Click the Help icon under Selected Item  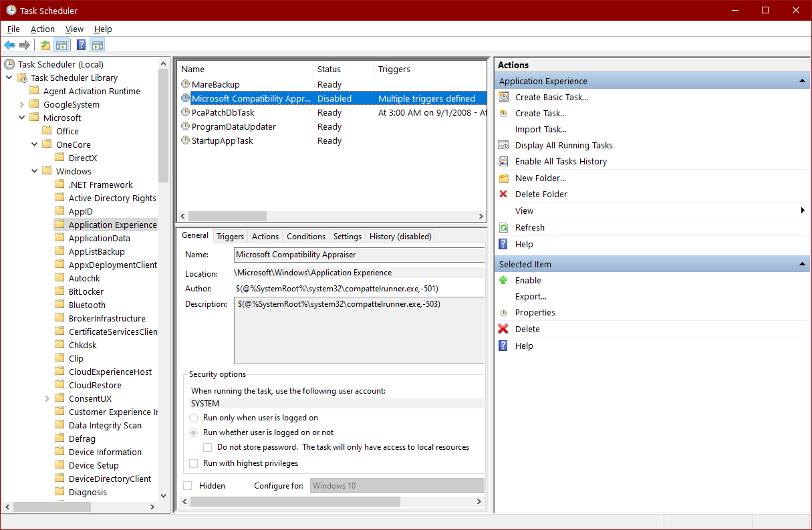pyautogui.click(x=504, y=346)
